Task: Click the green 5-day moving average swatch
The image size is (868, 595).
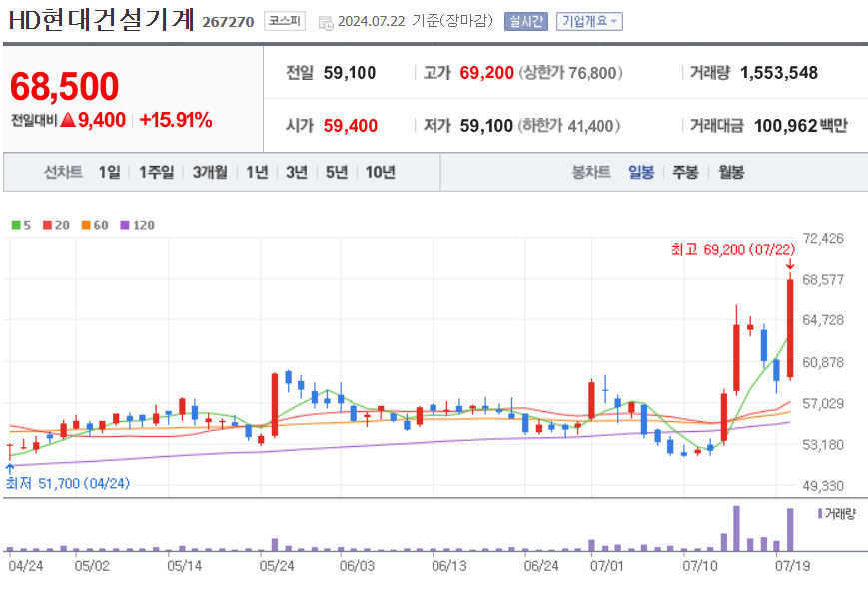Action: 16,225
